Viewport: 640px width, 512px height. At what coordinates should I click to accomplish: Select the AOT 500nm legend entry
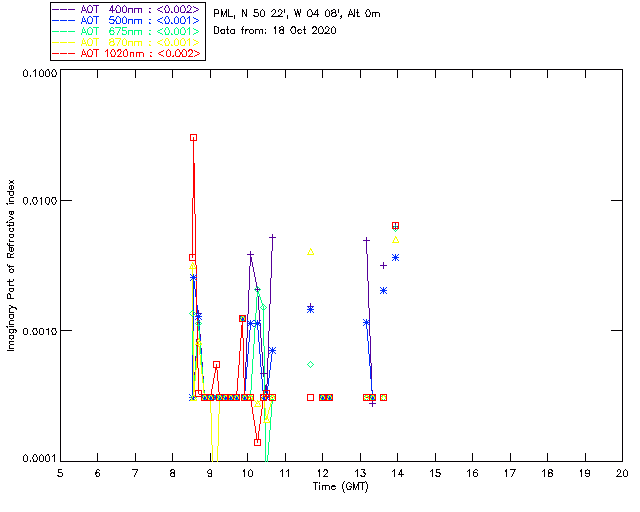127,20
